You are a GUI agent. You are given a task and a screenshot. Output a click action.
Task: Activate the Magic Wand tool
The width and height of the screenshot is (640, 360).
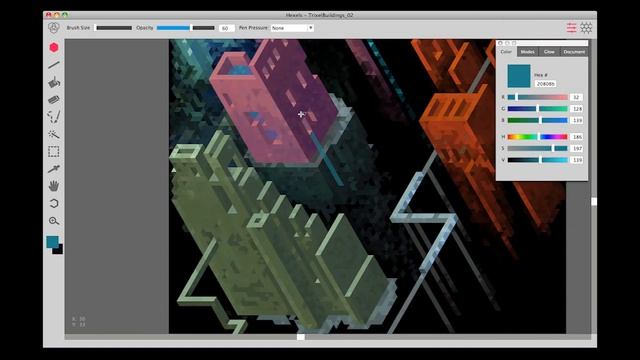(x=54, y=134)
